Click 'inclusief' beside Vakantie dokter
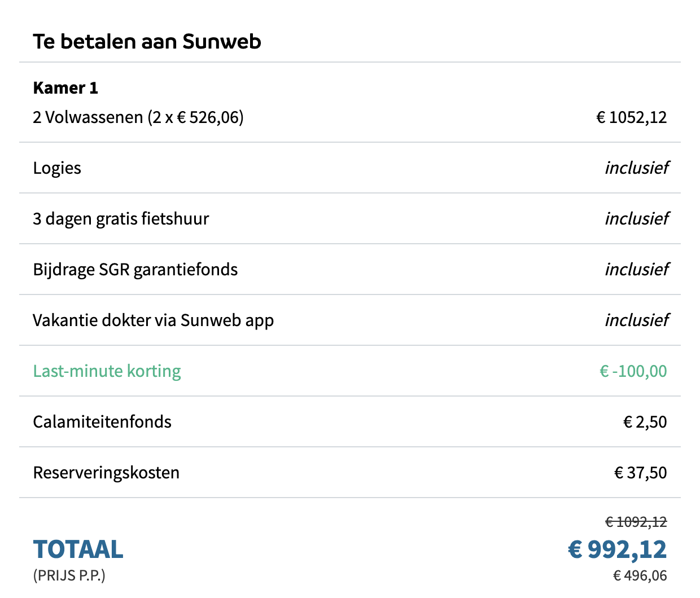The width and height of the screenshot is (700, 598). tap(636, 320)
